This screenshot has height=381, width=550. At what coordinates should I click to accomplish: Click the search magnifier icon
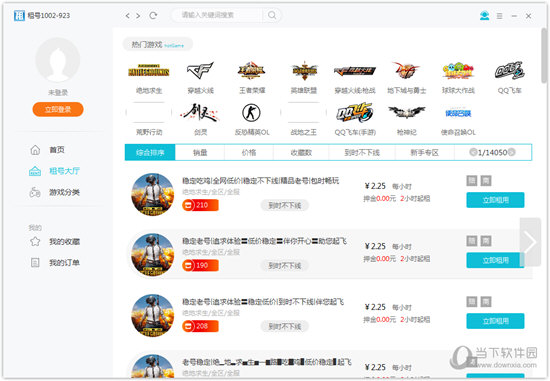point(272,15)
